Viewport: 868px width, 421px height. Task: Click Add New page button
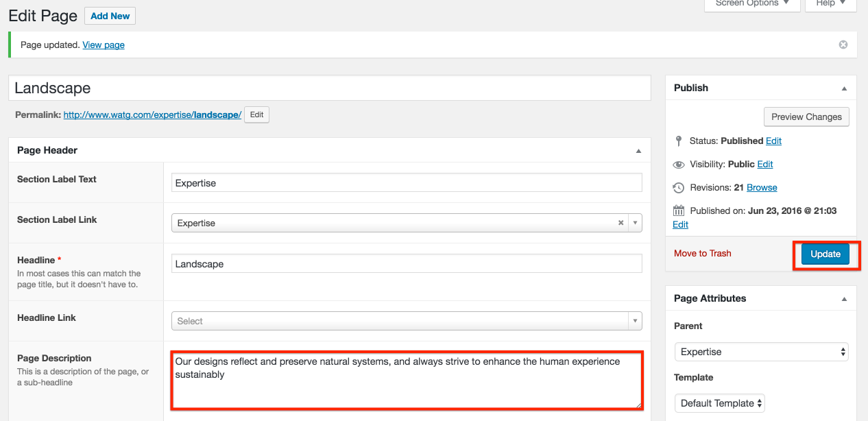110,16
